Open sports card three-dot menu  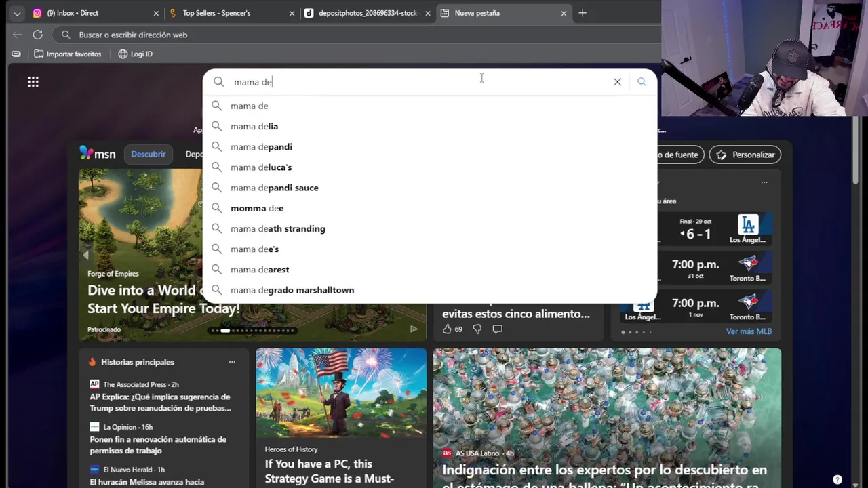pos(764,182)
